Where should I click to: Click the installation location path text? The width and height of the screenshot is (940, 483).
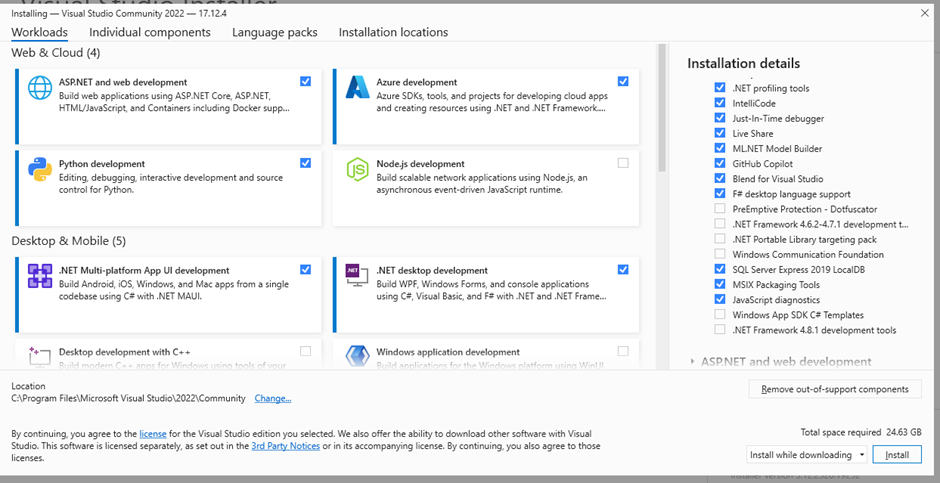128,398
